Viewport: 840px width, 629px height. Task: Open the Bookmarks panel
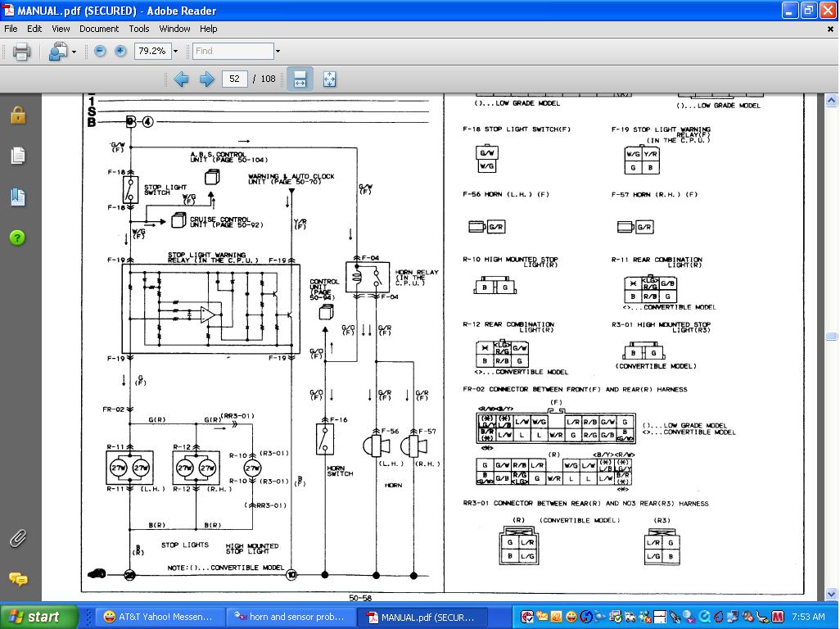[x=17, y=197]
